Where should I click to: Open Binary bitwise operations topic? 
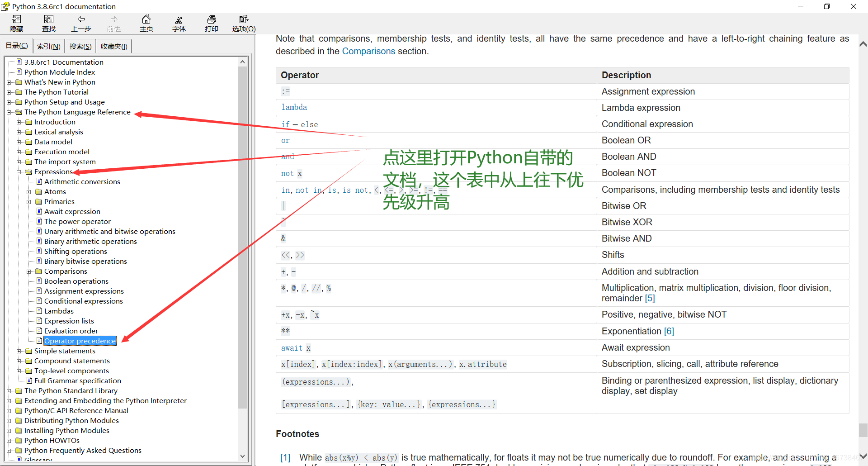point(85,261)
